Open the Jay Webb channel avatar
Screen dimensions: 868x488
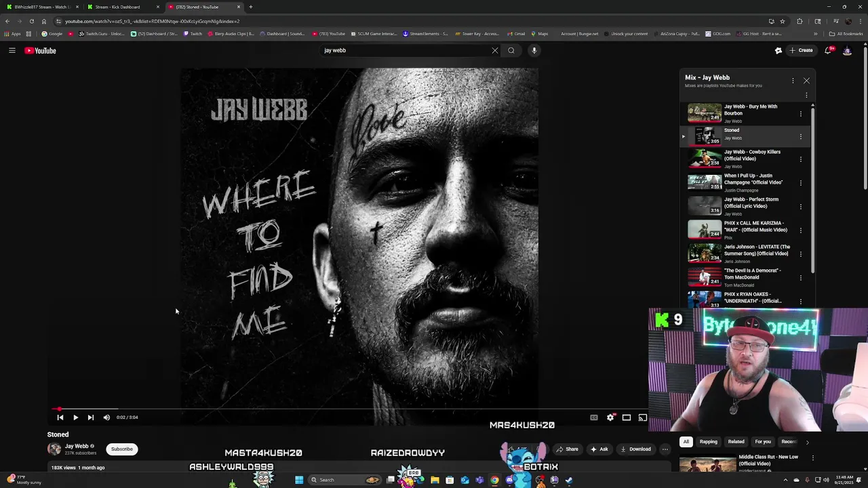click(54, 449)
